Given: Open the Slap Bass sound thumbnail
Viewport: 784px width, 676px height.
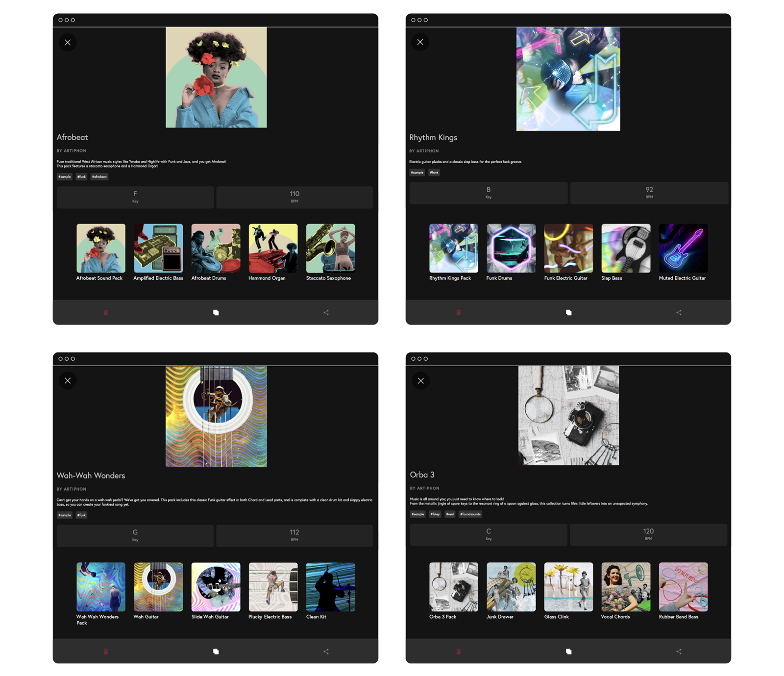Looking at the screenshot, I should point(626,249).
